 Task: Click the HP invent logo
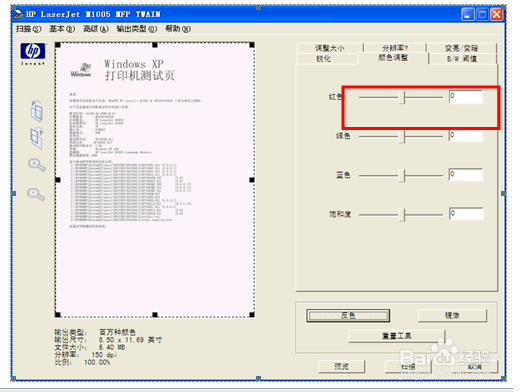pyautogui.click(x=33, y=54)
